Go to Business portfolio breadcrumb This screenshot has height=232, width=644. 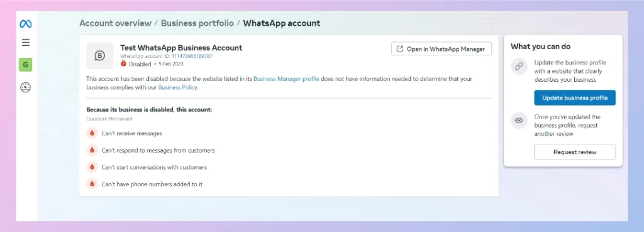[197, 23]
